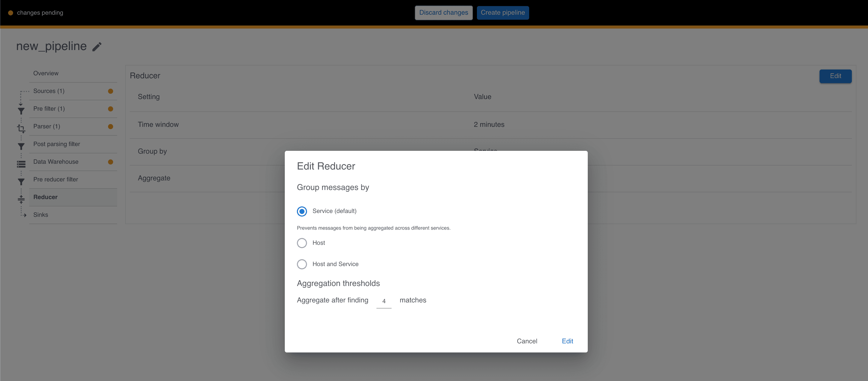This screenshot has width=868, height=381.
Task: Navigate to the Reducer sidebar item
Action: (x=45, y=197)
